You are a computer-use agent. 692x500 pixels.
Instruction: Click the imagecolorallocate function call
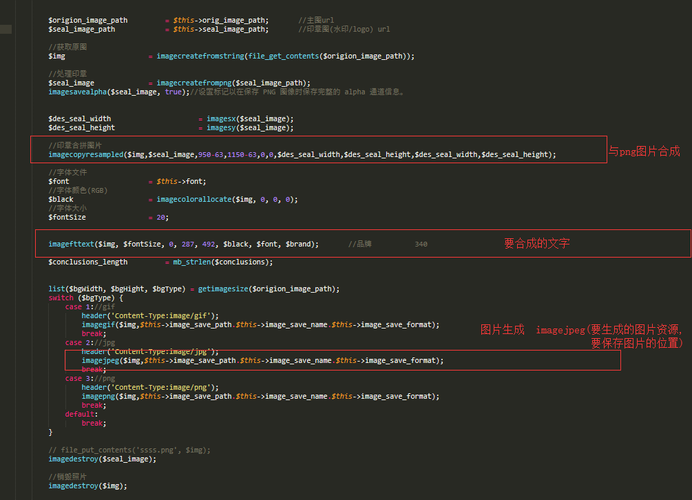(x=227, y=199)
